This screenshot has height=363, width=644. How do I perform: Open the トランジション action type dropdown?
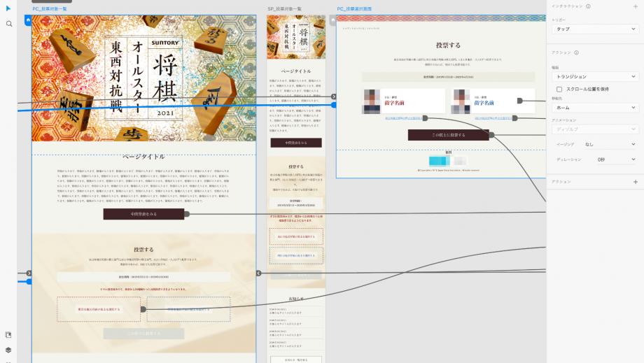click(595, 76)
